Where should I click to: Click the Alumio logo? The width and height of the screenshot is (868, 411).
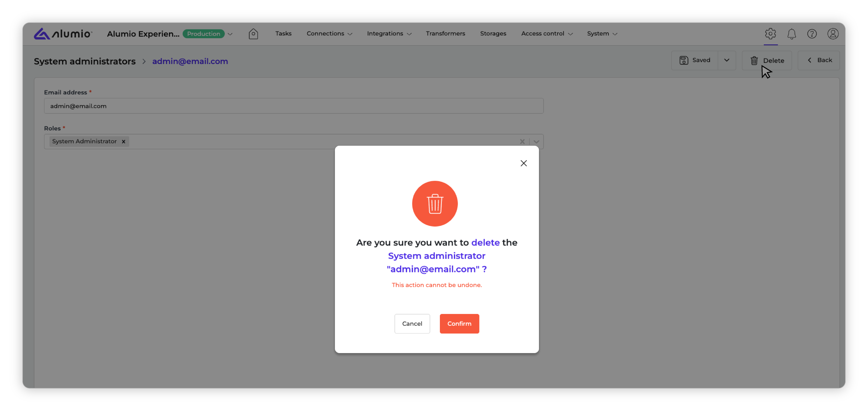coord(63,34)
